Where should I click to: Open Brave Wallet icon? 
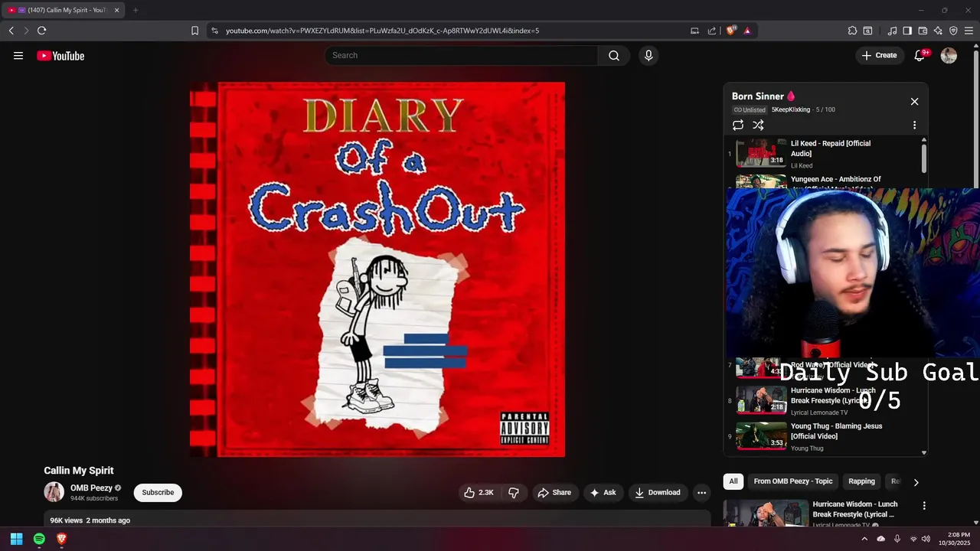point(923,31)
